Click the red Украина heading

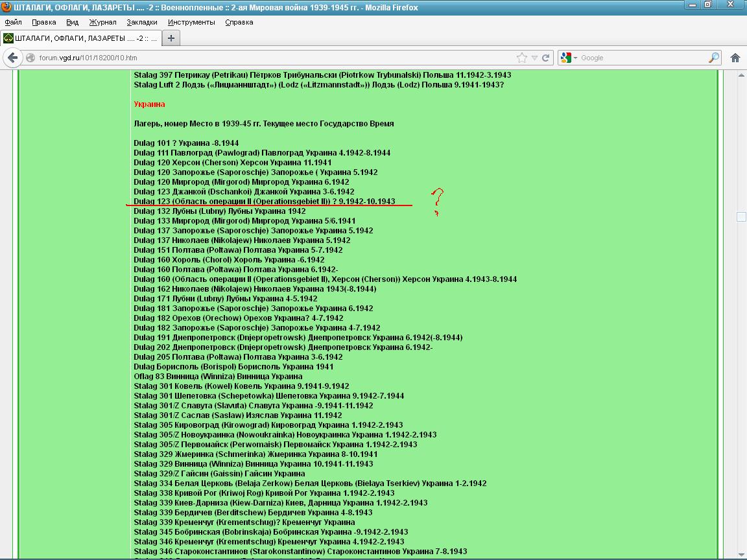pyautogui.click(x=149, y=104)
